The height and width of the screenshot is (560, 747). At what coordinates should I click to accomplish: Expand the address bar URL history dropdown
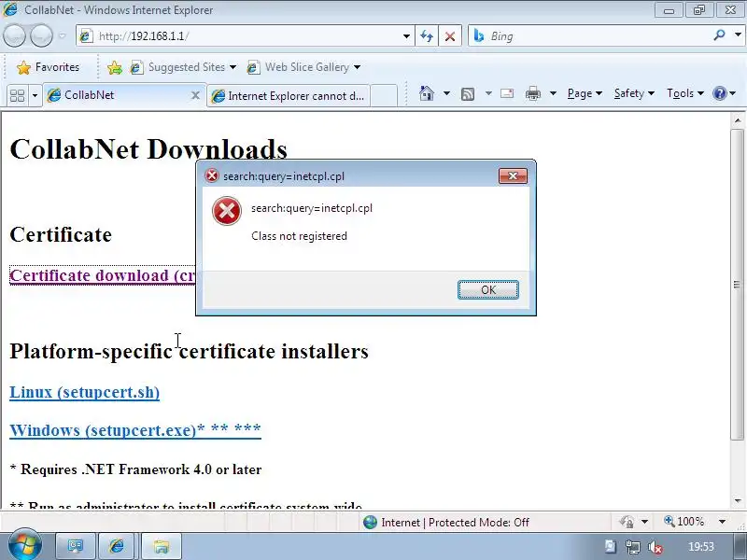pyautogui.click(x=406, y=36)
